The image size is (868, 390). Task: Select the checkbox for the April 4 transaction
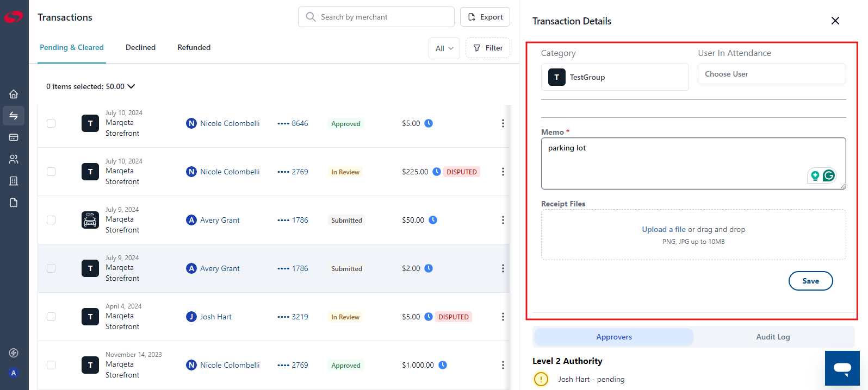pos(51,317)
